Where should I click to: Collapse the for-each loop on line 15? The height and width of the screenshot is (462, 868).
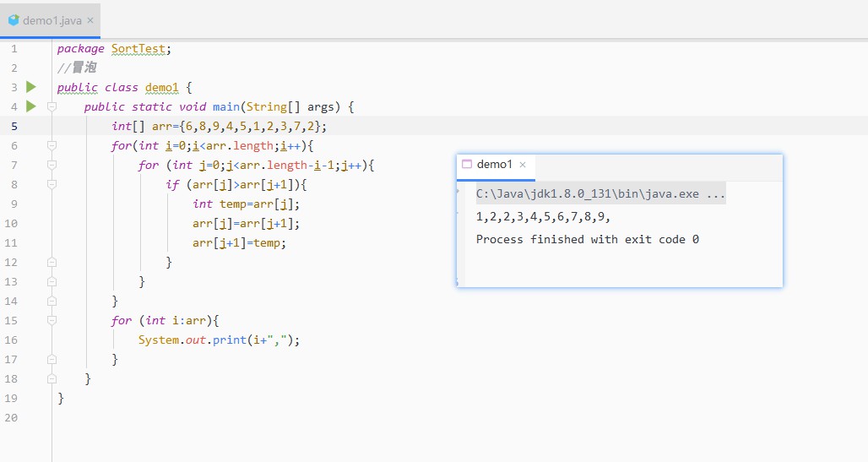(x=52, y=320)
